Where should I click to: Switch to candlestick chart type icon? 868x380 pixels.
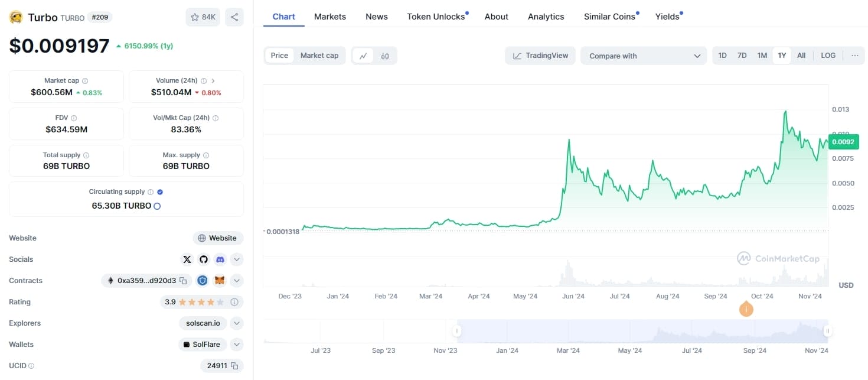tap(385, 56)
